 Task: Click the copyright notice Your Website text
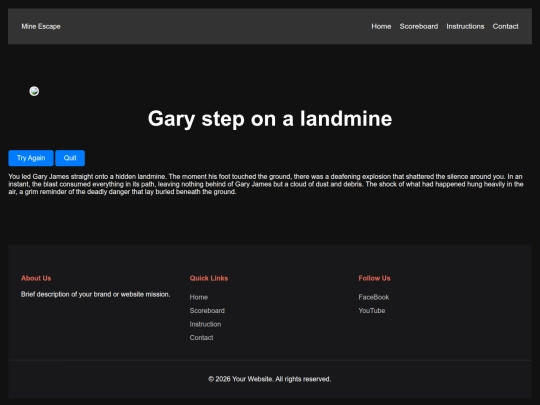click(270, 379)
